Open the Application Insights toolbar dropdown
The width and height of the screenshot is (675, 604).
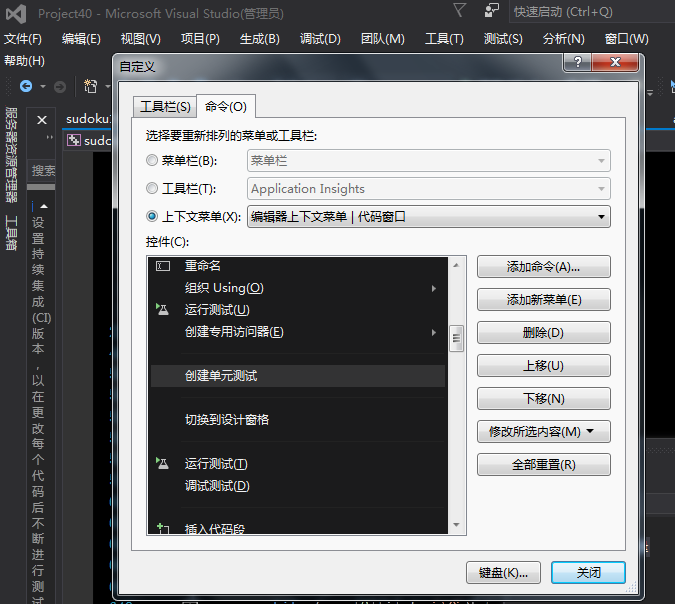pyautogui.click(x=429, y=189)
